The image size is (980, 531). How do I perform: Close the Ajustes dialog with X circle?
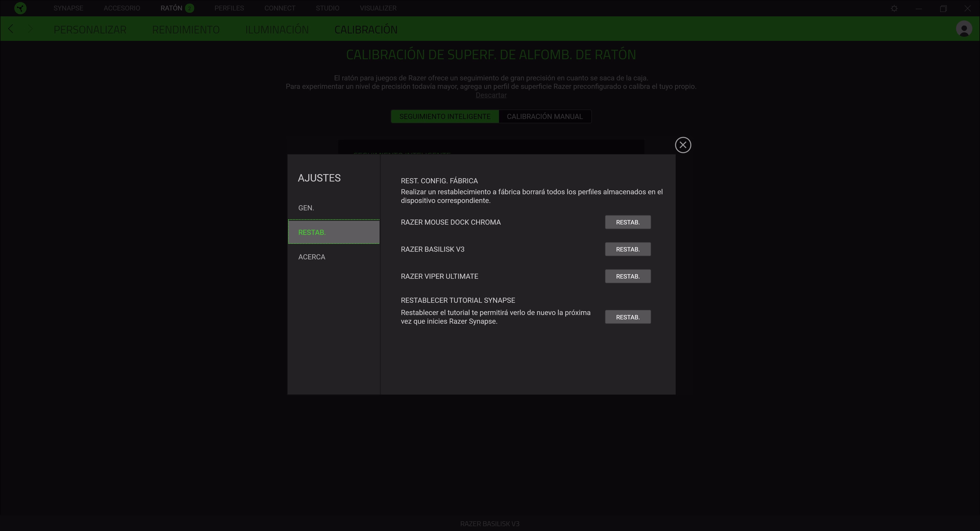pyautogui.click(x=683, y=145)
